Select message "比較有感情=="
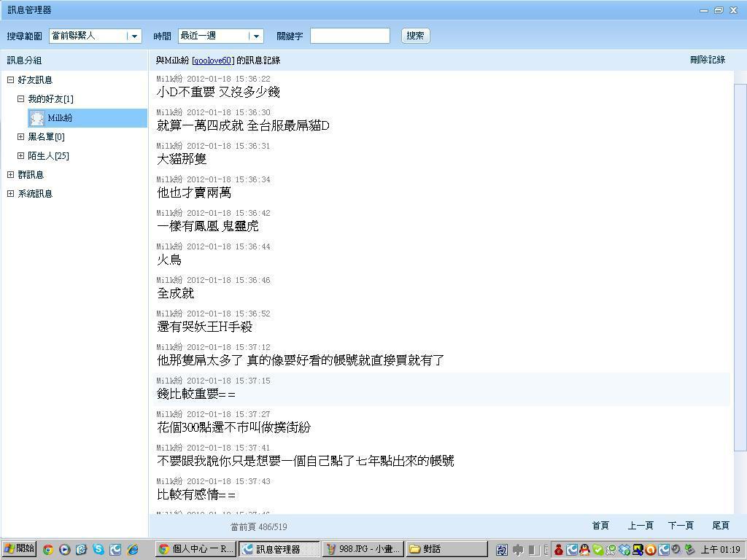Screen dimensions: 747x560 click(196, 494)
